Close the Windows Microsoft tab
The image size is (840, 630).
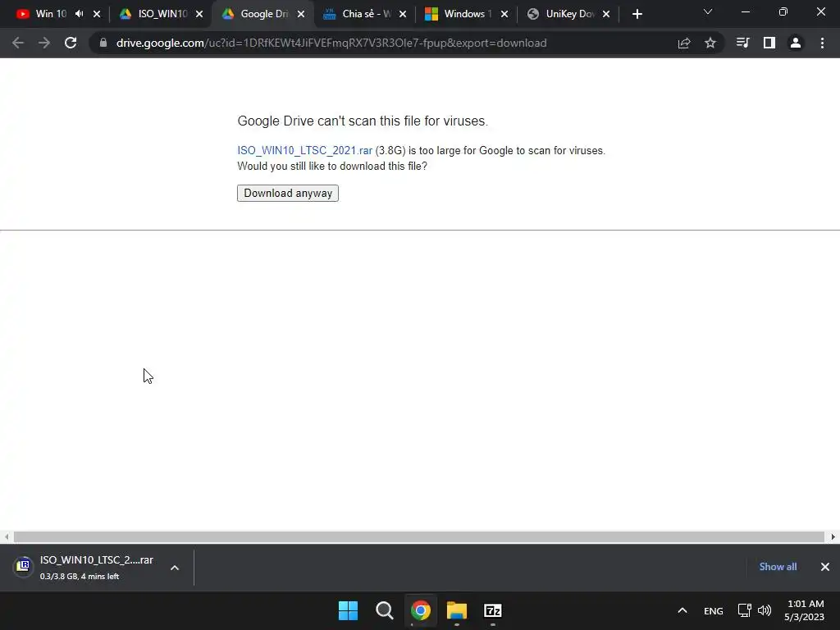coord(504,14)
